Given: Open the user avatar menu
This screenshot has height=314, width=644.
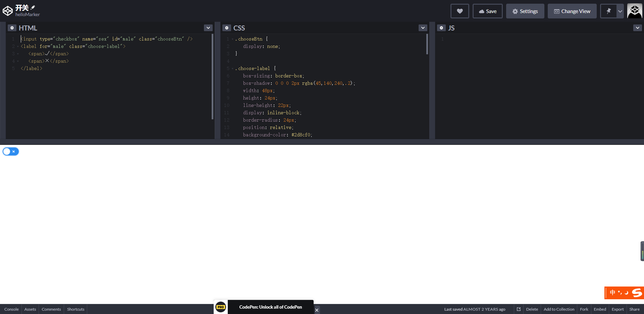Looking at the screenshot, I should click(x=635, y=11).
